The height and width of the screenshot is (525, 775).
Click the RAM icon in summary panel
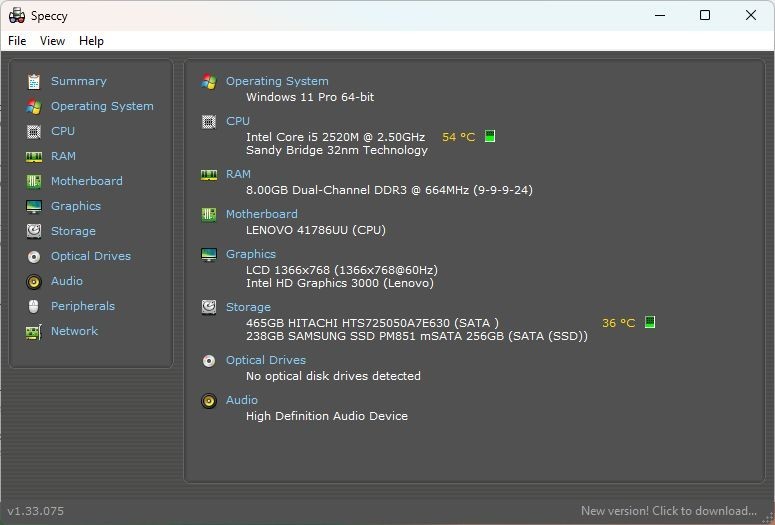pyautogui.click(x=209, y=175)
